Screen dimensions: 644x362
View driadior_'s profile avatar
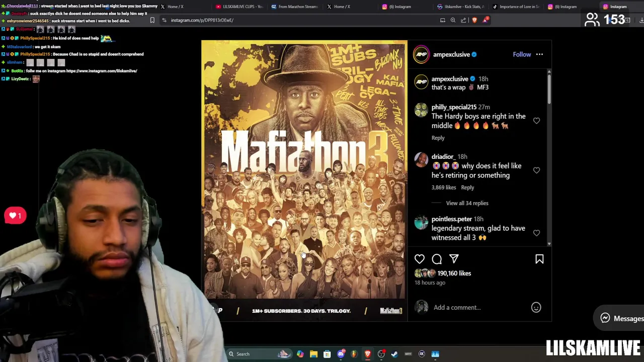(421, 160)
